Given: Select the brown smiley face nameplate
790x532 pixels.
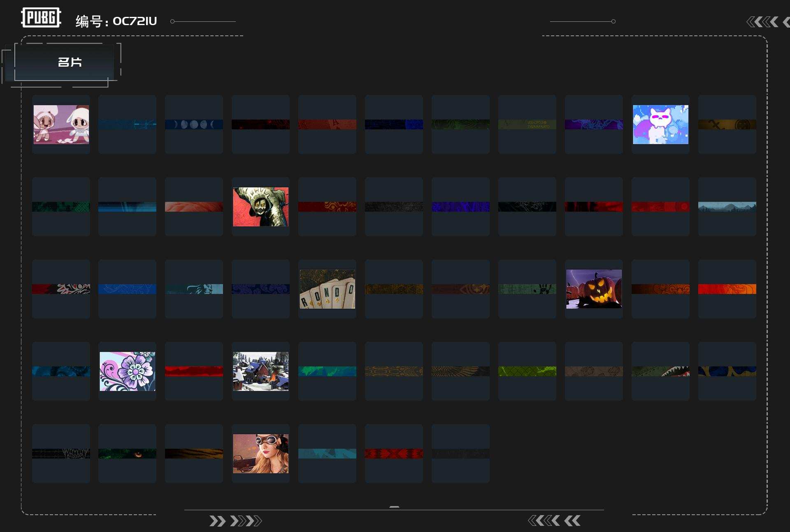Looking at the screenshot, I should (727, 124).
